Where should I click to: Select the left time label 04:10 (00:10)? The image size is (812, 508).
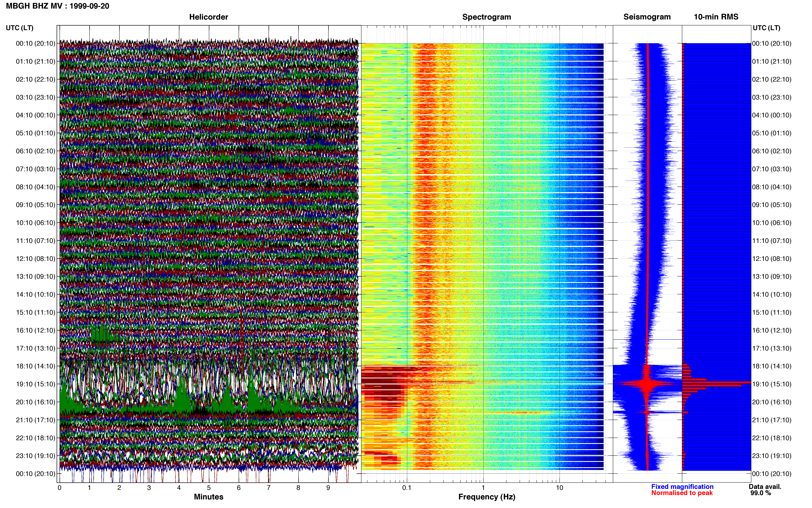pyautogui.click(x=35, y=115)
